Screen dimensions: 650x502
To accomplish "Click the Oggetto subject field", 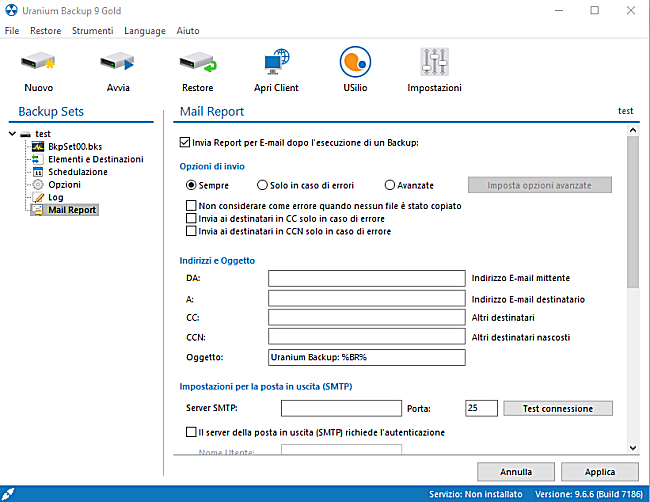I will tap(366, 357).
